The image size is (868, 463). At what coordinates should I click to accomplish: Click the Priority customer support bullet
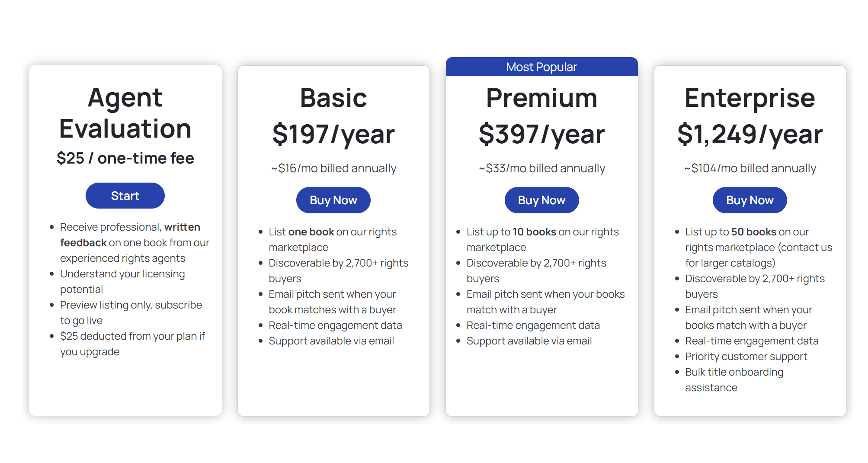746,357
